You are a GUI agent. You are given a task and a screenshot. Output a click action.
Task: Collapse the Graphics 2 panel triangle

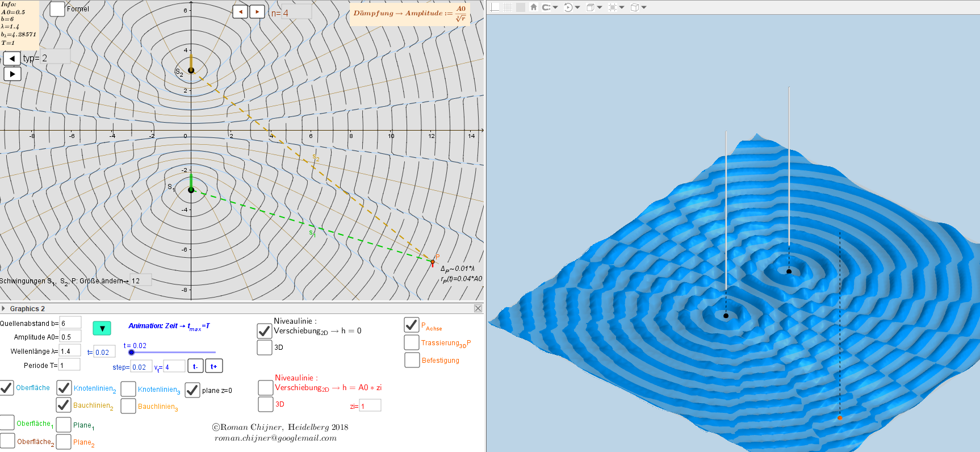click(3, 308)
